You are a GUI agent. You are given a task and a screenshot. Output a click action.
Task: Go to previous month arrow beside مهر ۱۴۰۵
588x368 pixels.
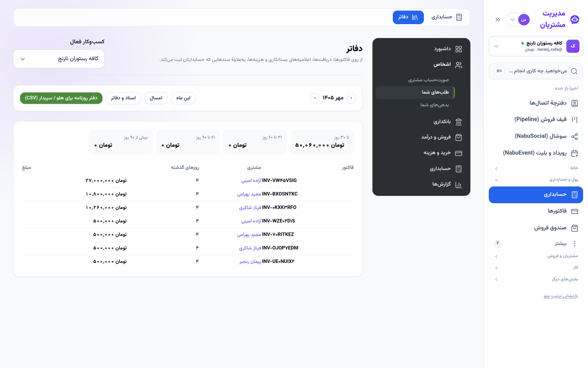tap(351, 98)
